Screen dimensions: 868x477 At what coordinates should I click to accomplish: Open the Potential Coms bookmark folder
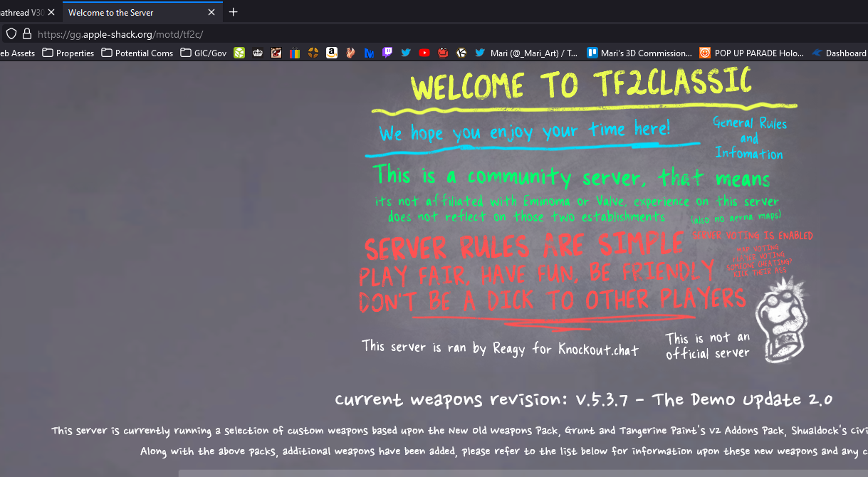click(x=137, y=53)
